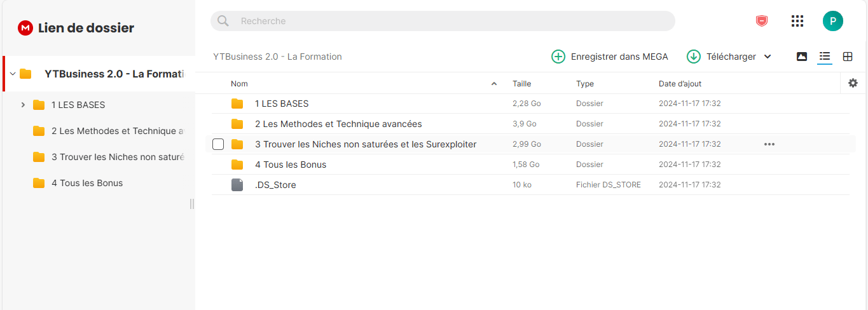Open the red shield security icon
The image size is (868, 310).
761,21
